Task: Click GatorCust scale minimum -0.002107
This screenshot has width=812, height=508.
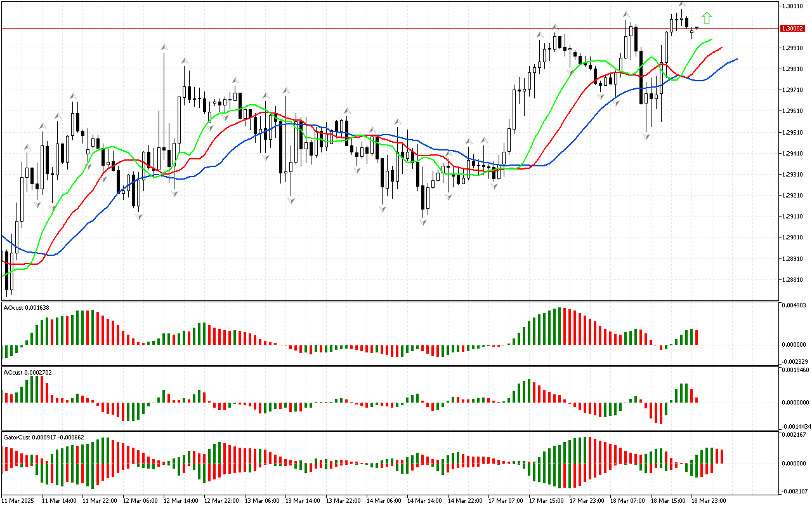Action: click(794, 491)
